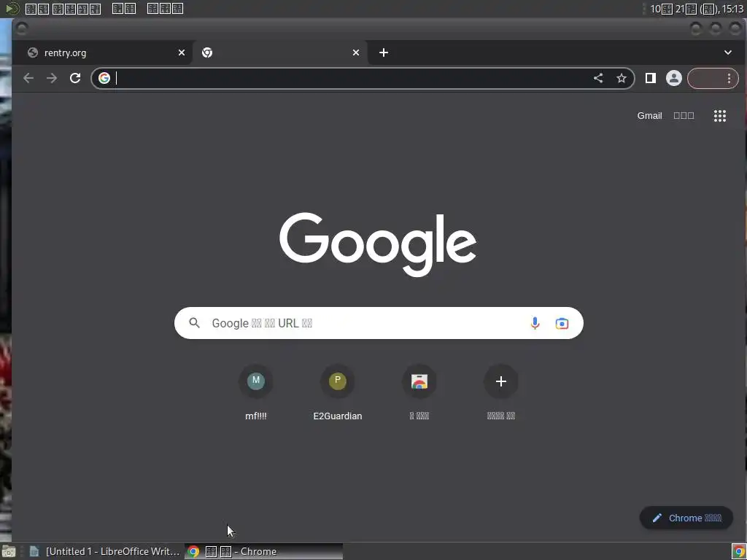The image size is (747, 560).
Task: Open Chrome three-dot menu
Action: pos(729,78)
